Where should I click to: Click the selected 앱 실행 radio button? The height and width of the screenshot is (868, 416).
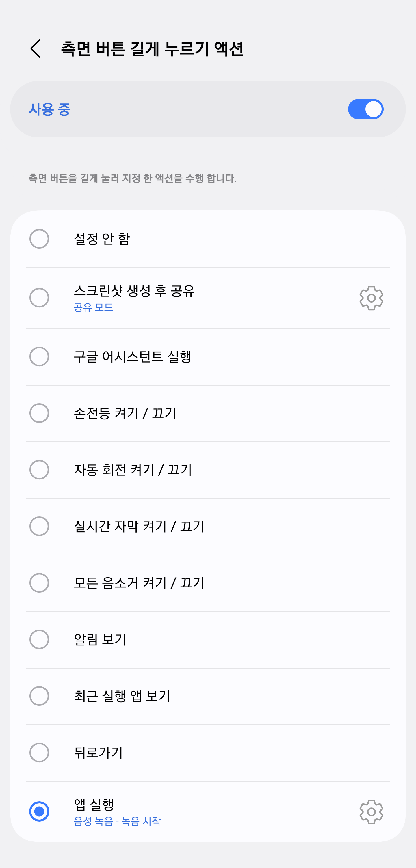click(x=40, y=811)
